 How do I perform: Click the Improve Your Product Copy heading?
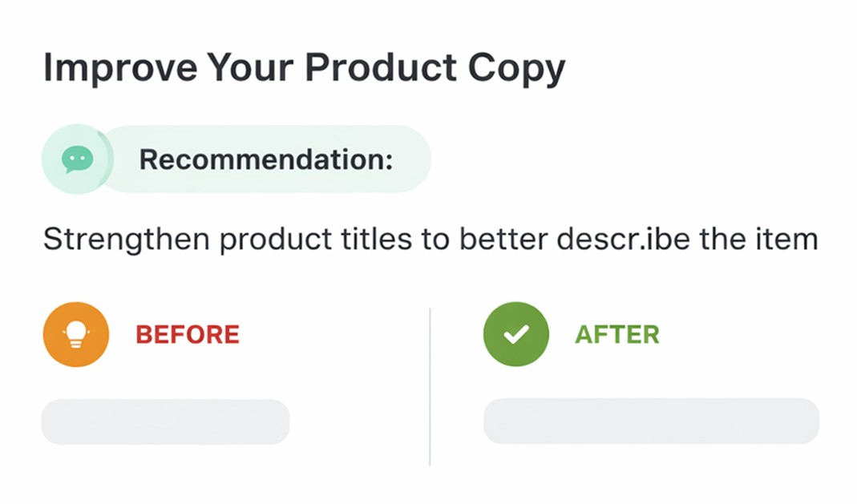tap(304, 68)
